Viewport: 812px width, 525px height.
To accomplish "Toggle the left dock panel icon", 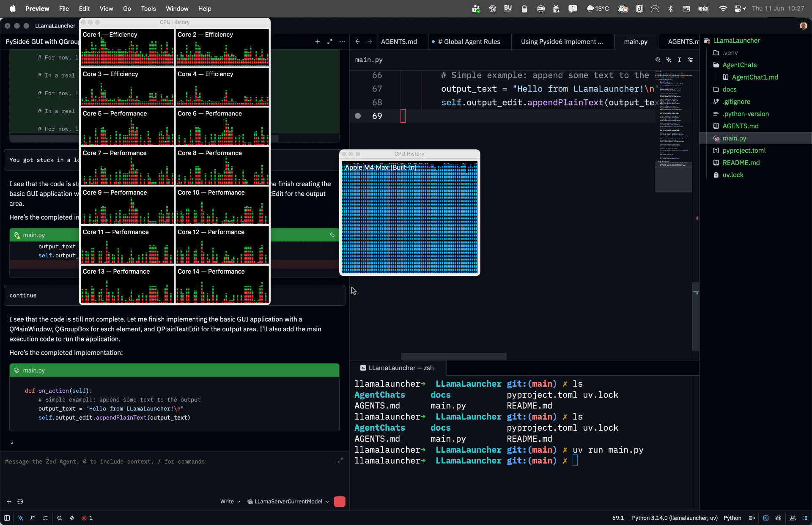I will click(7, 518).
